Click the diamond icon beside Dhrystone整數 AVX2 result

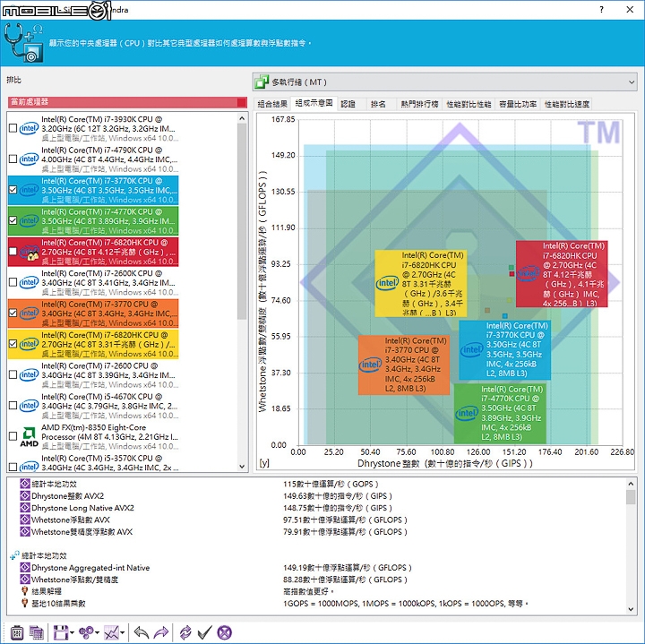[x=25, y=496]
